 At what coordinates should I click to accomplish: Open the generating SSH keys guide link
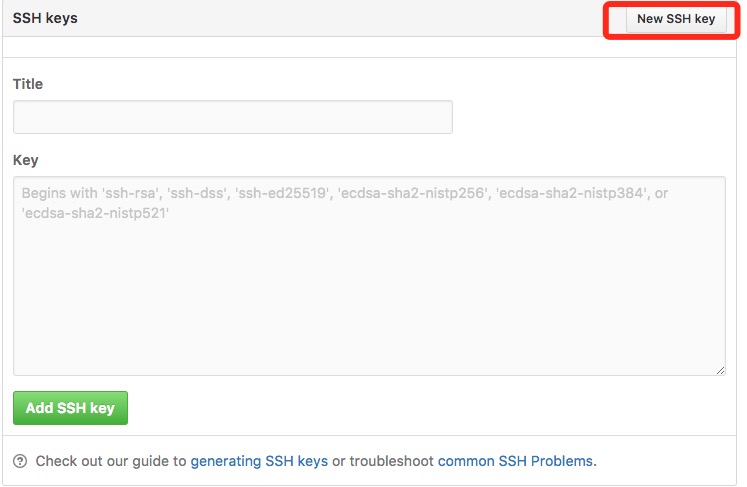click(x=259, y=461)
